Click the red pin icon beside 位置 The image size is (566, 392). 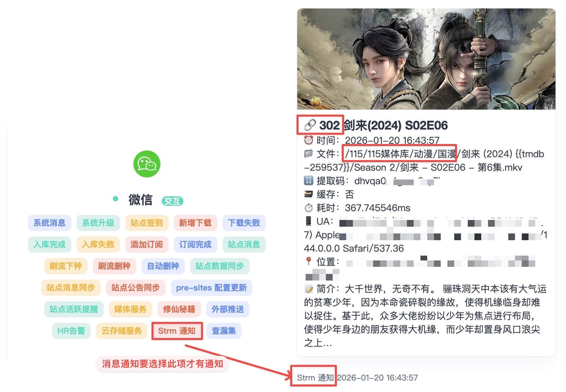click(308, 261)
